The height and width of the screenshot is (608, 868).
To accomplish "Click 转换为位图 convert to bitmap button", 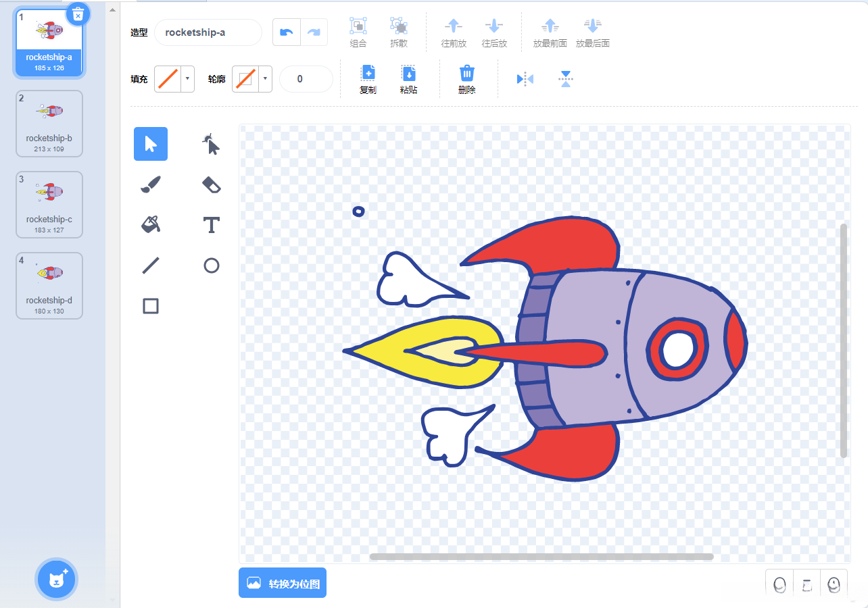I will (x=283, y=583).
